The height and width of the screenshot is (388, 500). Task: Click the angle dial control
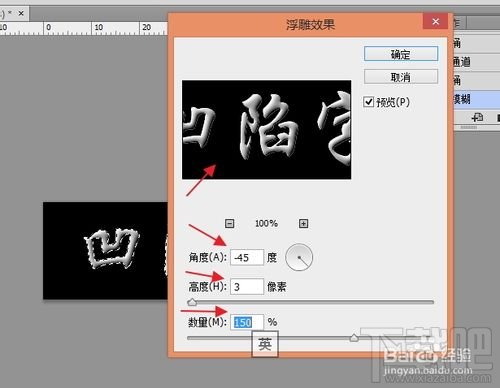pos(299,257)
